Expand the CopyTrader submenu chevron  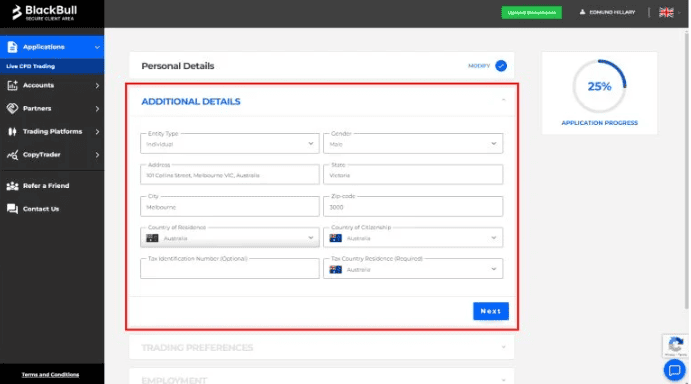coord(97,155)
